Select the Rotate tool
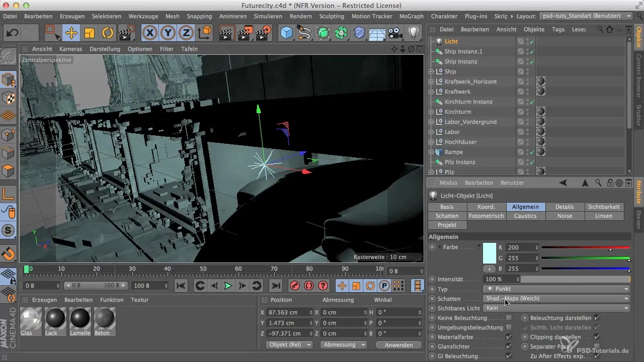 [x=108, y=33]
